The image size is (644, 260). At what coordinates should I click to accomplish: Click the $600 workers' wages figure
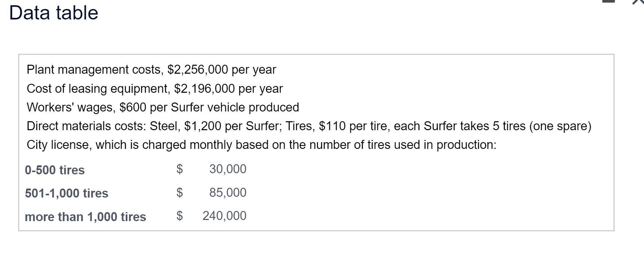tap(133, 107)
